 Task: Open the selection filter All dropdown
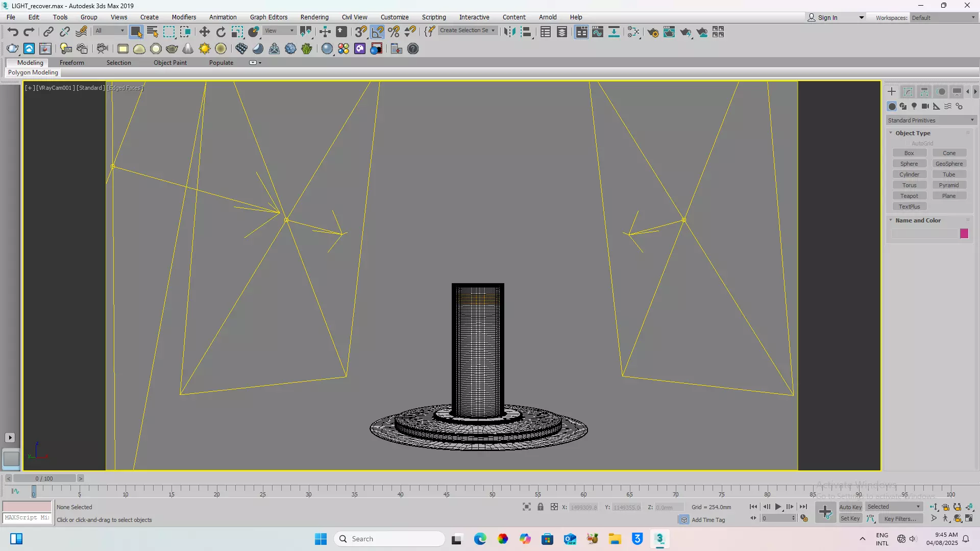pyautogui.click(x=110, y=31)
